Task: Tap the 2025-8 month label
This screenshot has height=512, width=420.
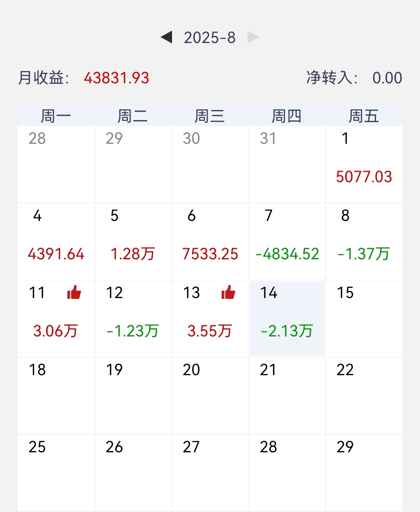Action: coord(210,38)
